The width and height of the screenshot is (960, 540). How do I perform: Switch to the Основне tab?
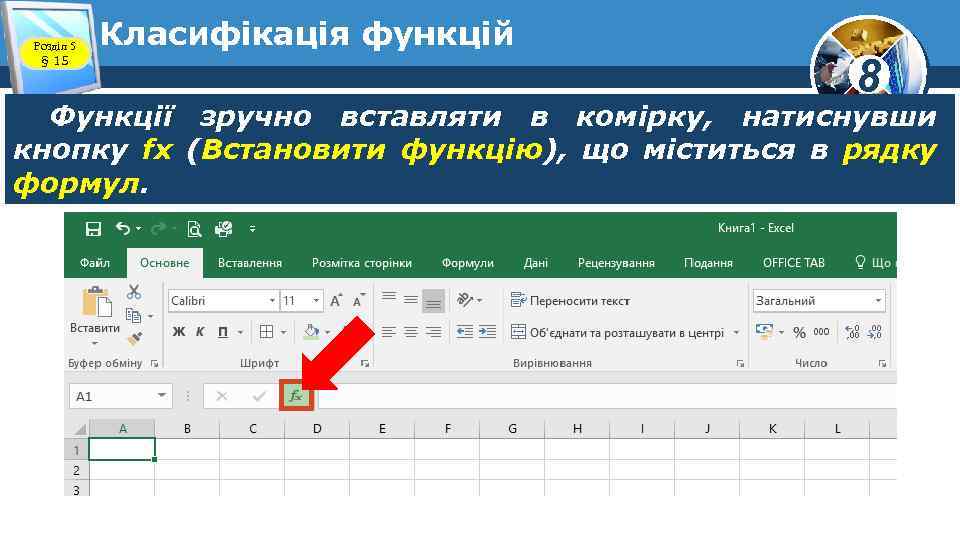pos(165,263)
